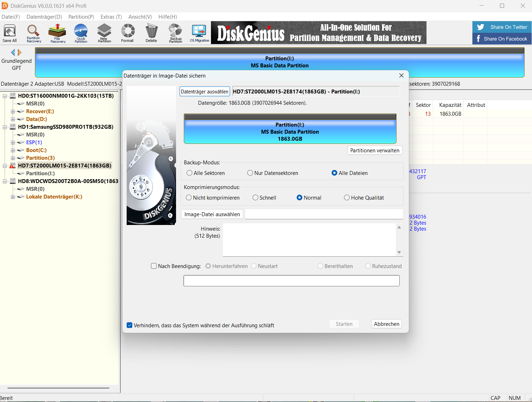Set compression mode to 'Normal'
532x402 pixels.
click(x=300, y=197)
